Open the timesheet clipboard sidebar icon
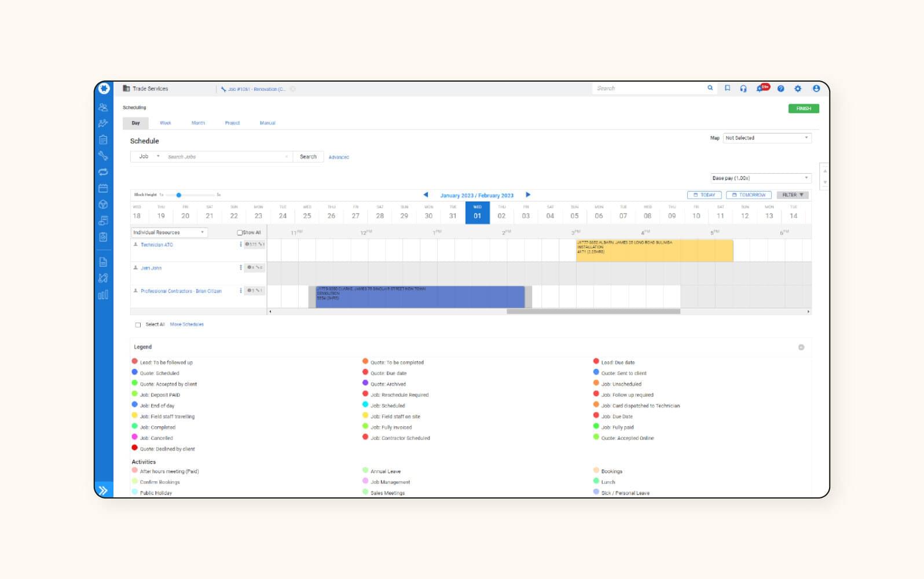This screenshot has width=924, height=579. point(103,237)
